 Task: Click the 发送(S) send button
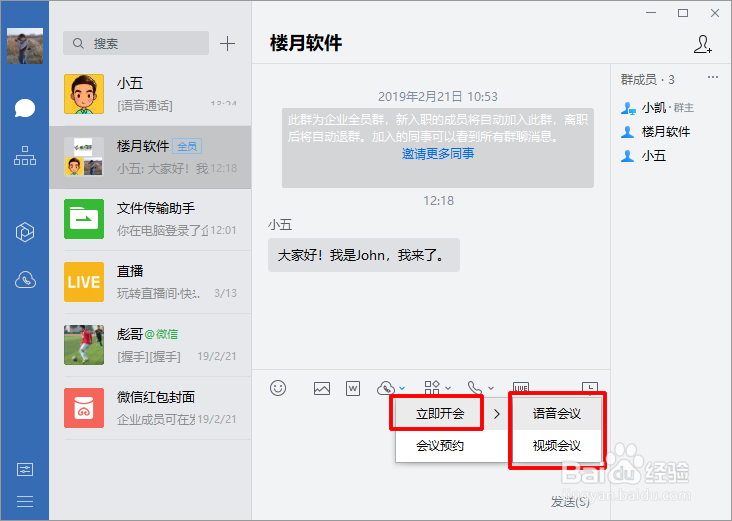tap(570, 502)
